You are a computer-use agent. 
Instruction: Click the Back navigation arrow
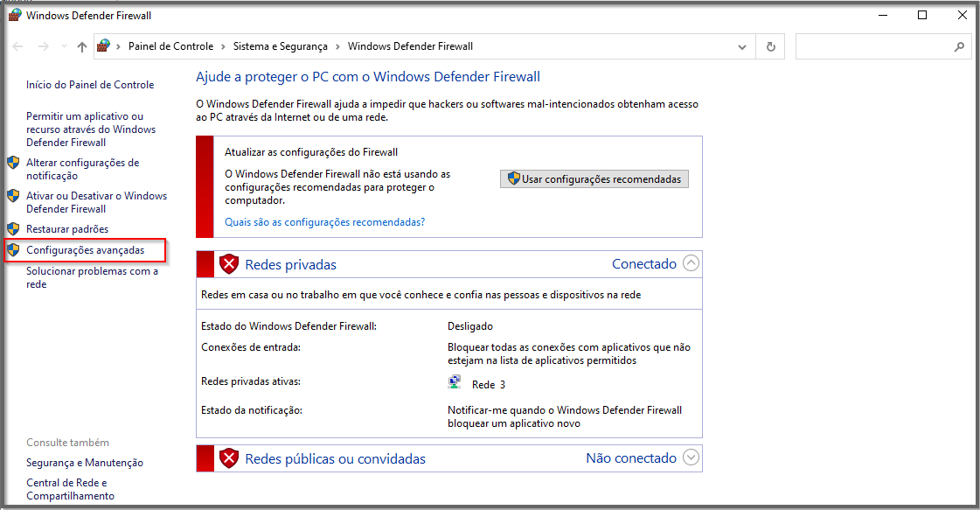(x=18, y=46)
